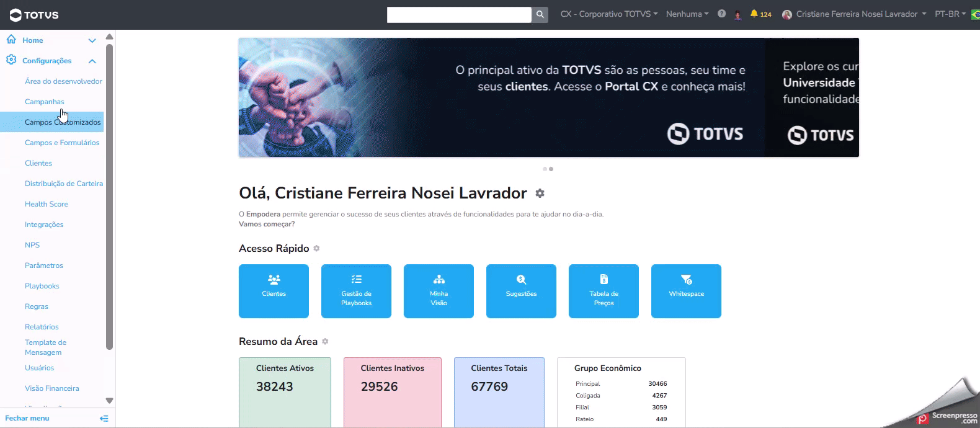The height and width of the screenshot is (428, 980).
Task: Open Regras in sidebar
Action: 36,306
